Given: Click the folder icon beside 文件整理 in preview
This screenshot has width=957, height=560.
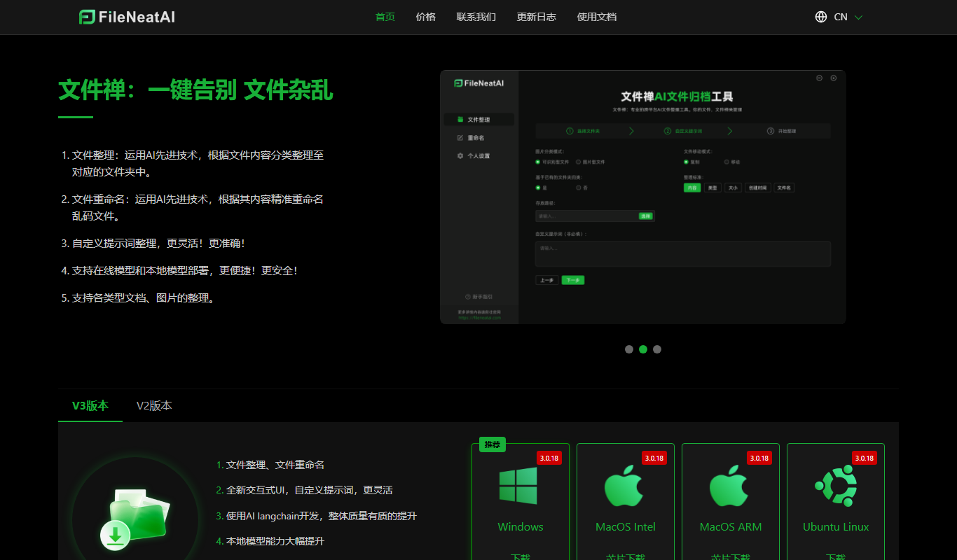Looking at the screenshot, I should point(460,120).
